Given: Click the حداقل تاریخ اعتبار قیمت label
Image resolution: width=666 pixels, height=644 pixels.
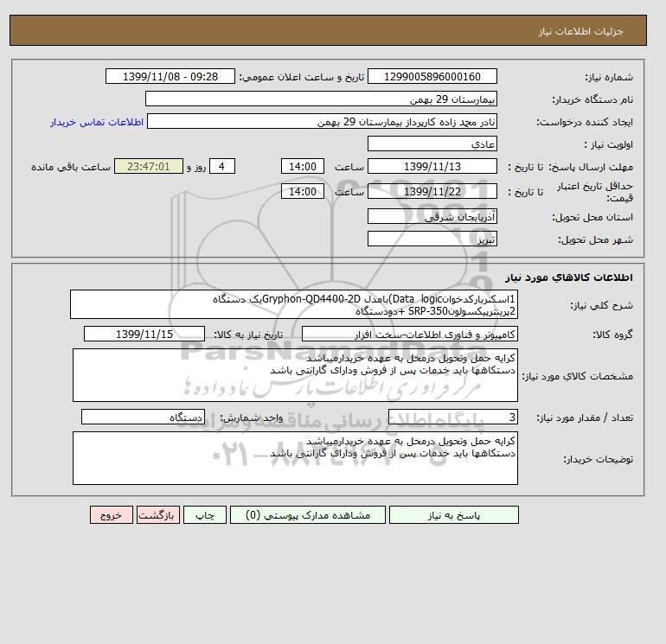Looking at the screenshot, I should coord(595,192).
